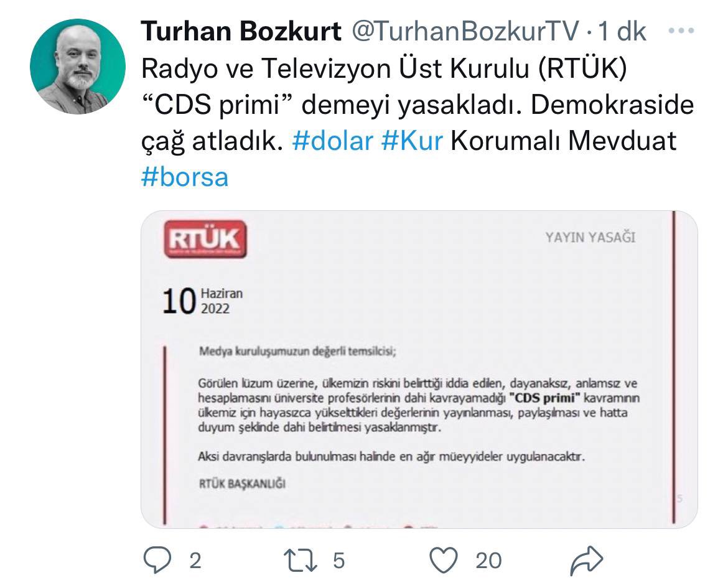Click the 10 Haziran 2022 date in the image
This screenshot has height=588, width=728.
click(x=202, y=301)
